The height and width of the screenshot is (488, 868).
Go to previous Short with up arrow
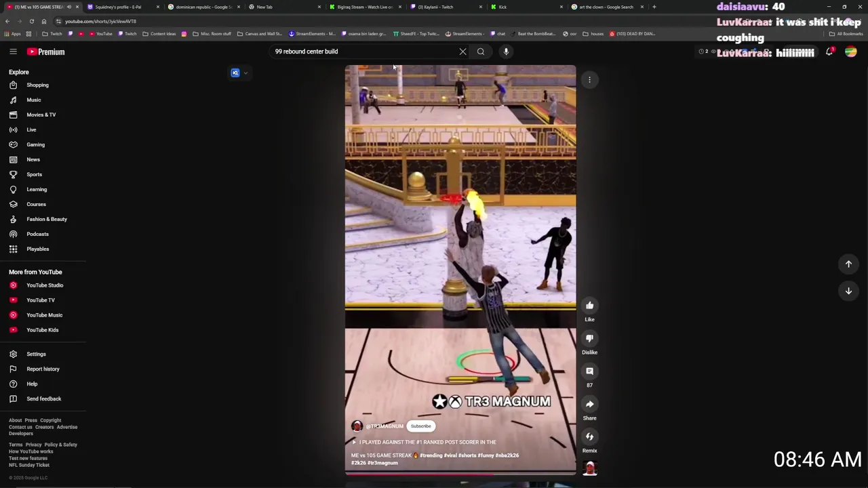pos(848,264)
